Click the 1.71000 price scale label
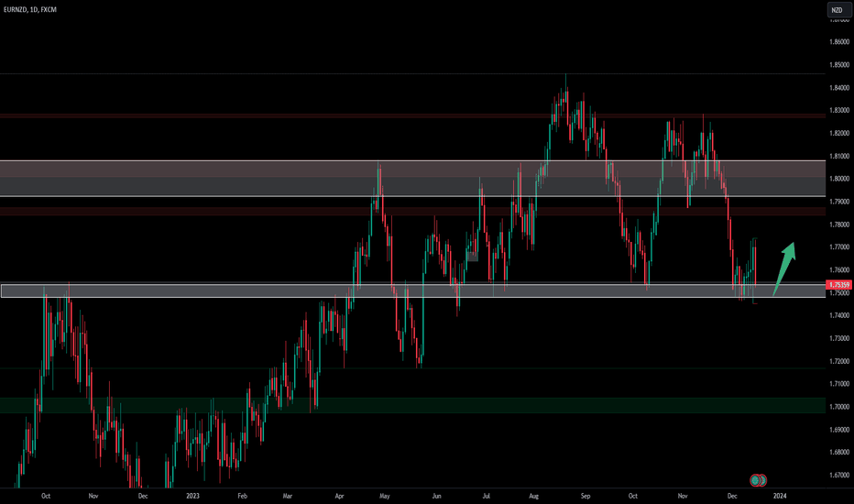 [x=839, y=384]
